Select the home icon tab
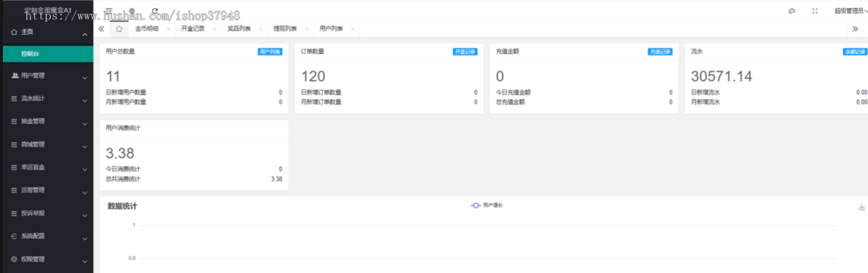 click(119, 29)
